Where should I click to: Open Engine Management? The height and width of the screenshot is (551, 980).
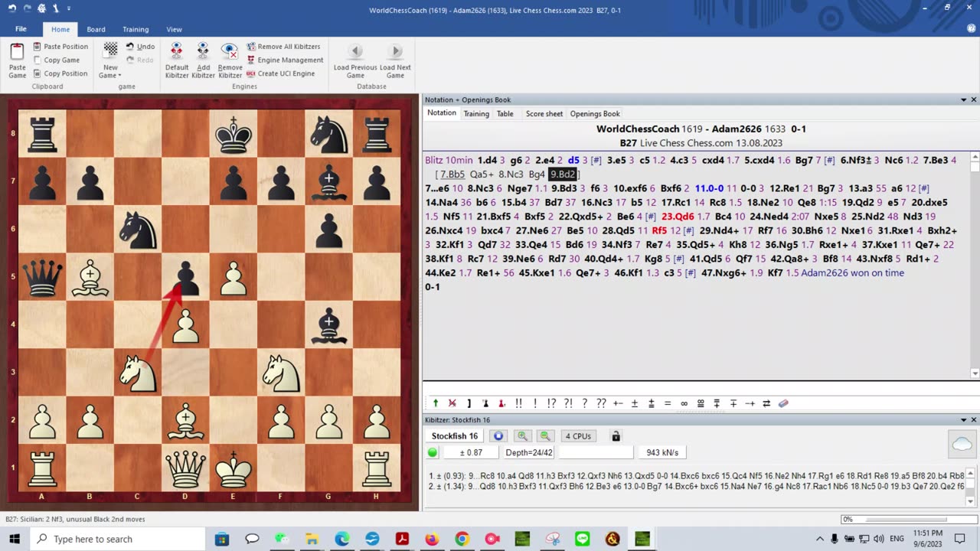[x=285, y=60]
